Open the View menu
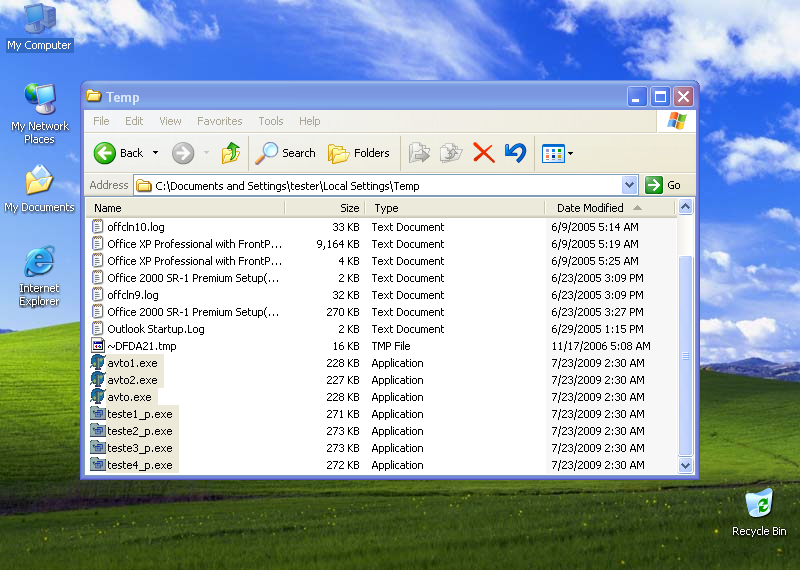Image resolution: width=800 pixels, height=570 pixels. [170, 121]
